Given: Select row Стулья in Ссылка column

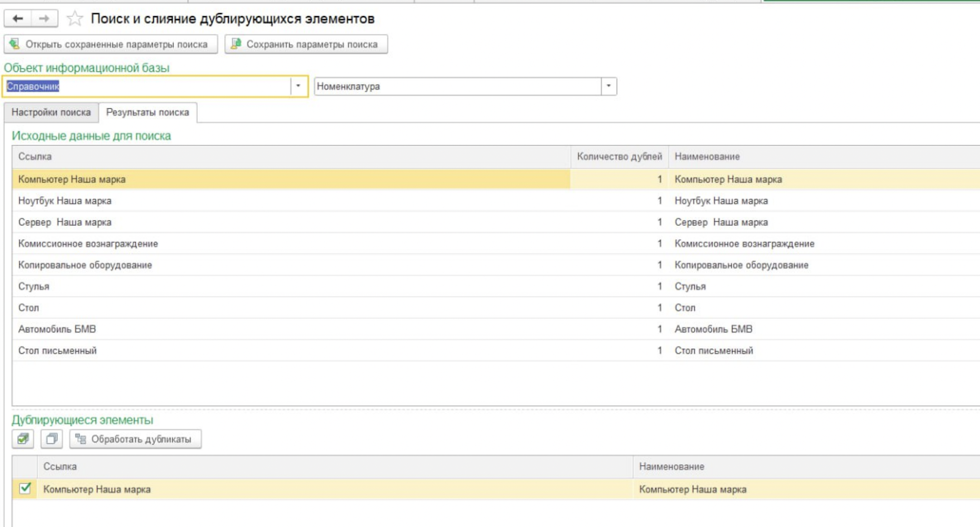Looking at the screenshot, I should 291,286.
